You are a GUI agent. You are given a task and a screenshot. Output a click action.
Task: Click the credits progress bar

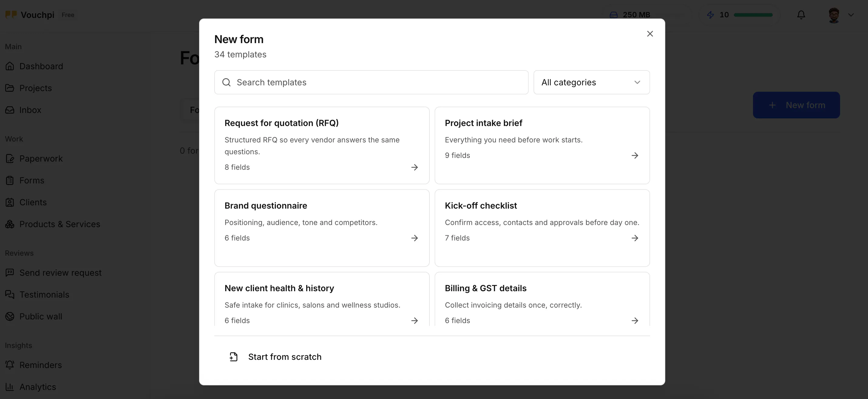753,15
